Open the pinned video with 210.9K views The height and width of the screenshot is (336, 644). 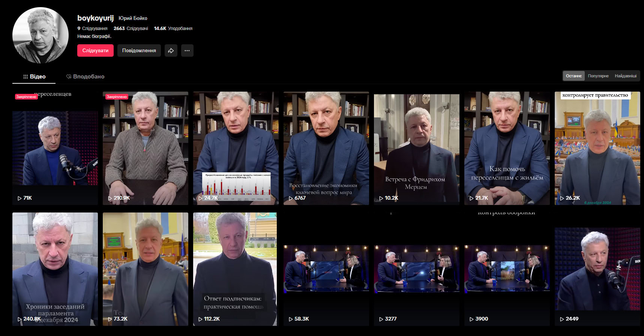[x=146, y=148]
